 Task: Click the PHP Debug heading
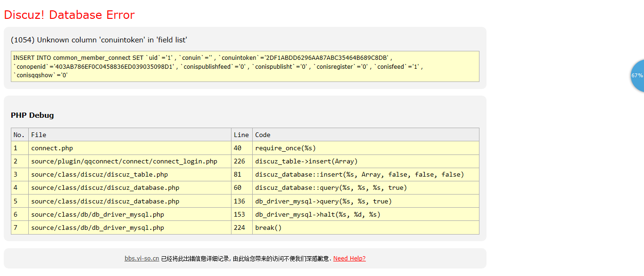click(32, 115)
